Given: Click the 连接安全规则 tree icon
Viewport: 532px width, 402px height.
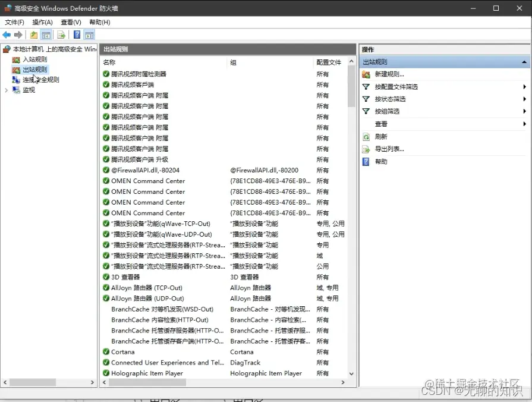Looking at the screenshot, I should (x=16, y=80).
